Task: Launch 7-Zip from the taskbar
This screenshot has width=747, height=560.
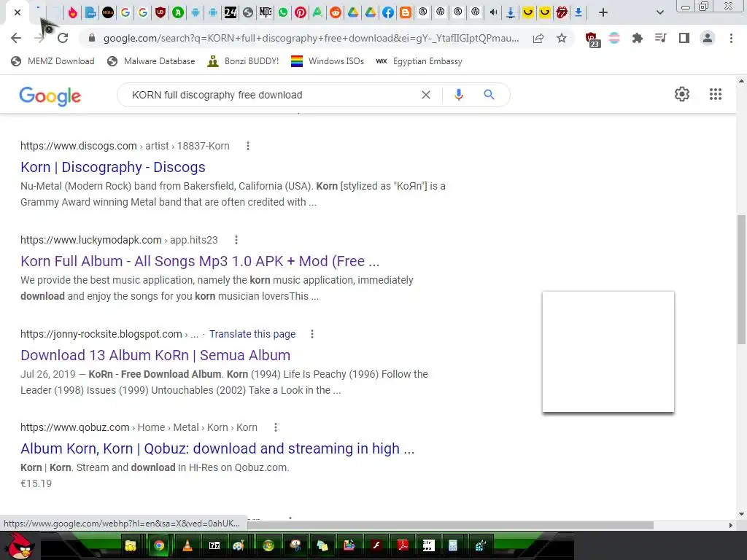Action: coord(214,545)
